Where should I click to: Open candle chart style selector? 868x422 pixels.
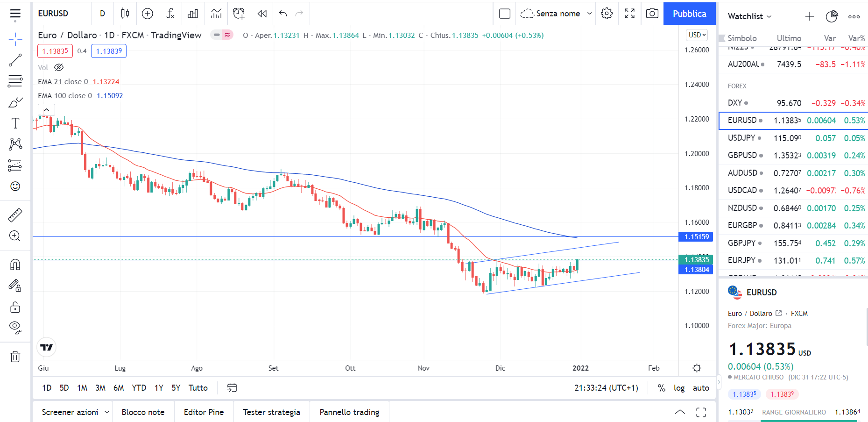pyautogui.click(x=125, y=14)
